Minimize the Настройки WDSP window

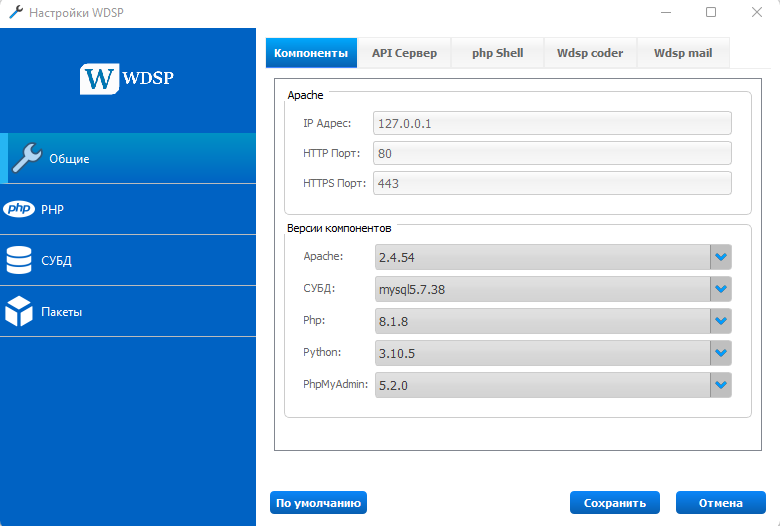(x=666, y=12)
